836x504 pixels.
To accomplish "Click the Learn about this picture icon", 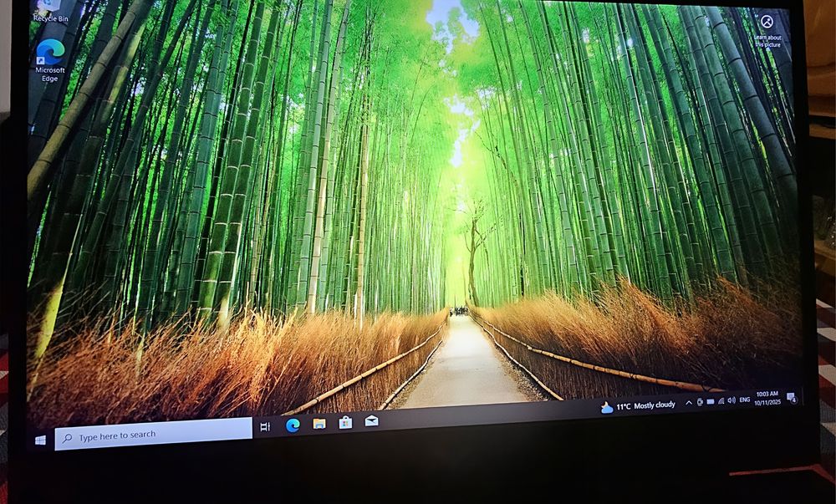I will pos(767,31).
